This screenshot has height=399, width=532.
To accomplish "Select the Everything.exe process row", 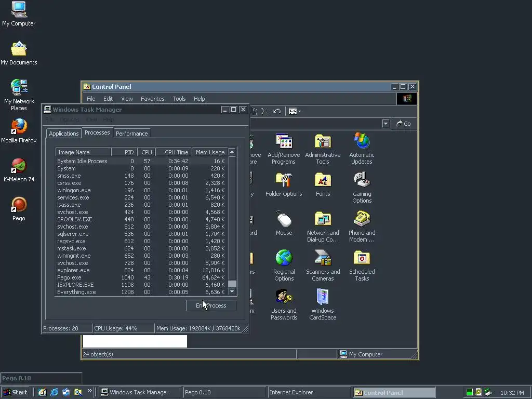I will point(141,292).
